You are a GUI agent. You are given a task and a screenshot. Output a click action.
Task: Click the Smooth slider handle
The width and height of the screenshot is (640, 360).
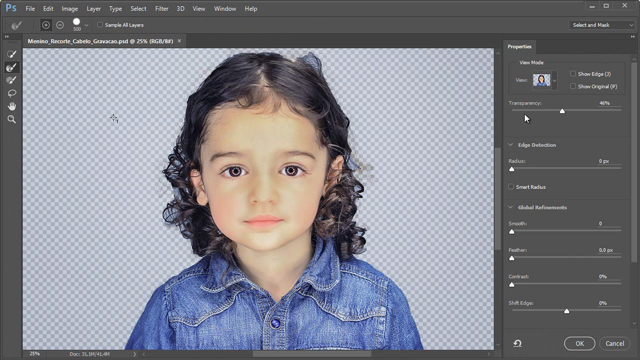(x=512, y=231)
